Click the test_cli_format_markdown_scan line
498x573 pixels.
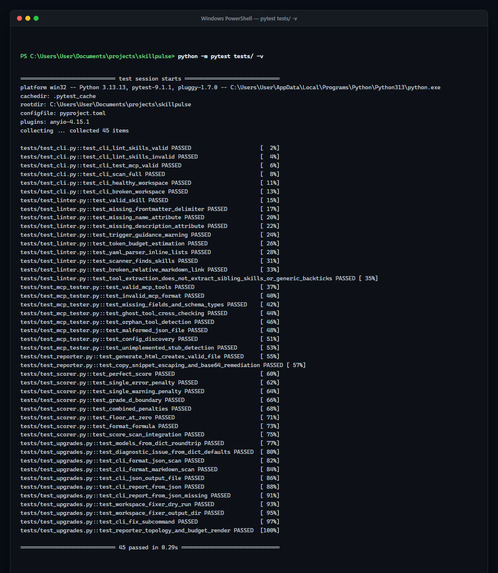(x=150, y=470)
